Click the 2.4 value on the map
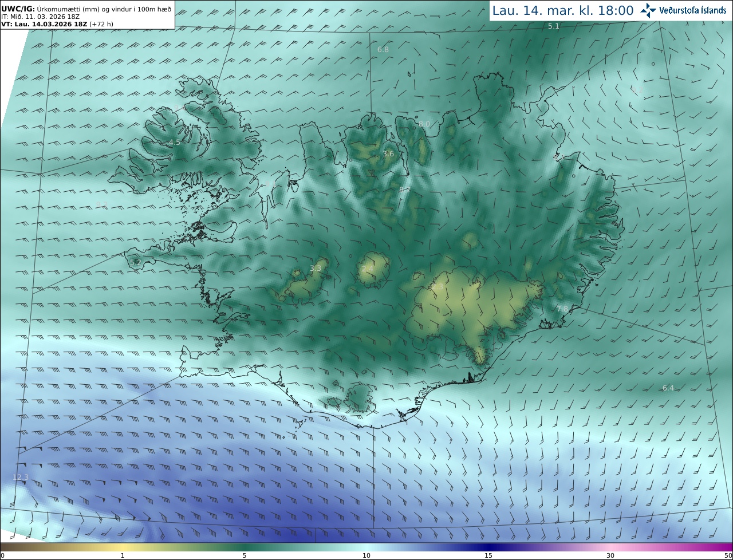This screenshot has height=560, width=733. click(x=367, y=269)
